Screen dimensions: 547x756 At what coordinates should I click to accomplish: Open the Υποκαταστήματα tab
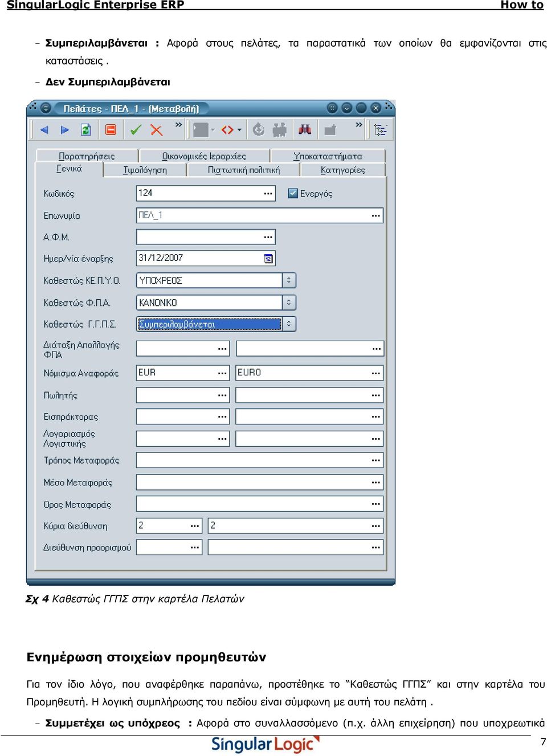pos(328,156)
